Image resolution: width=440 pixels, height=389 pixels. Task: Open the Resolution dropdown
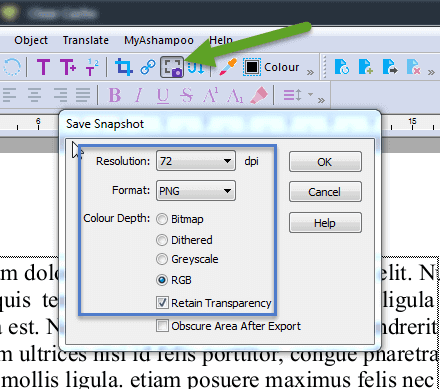(196, 161)
